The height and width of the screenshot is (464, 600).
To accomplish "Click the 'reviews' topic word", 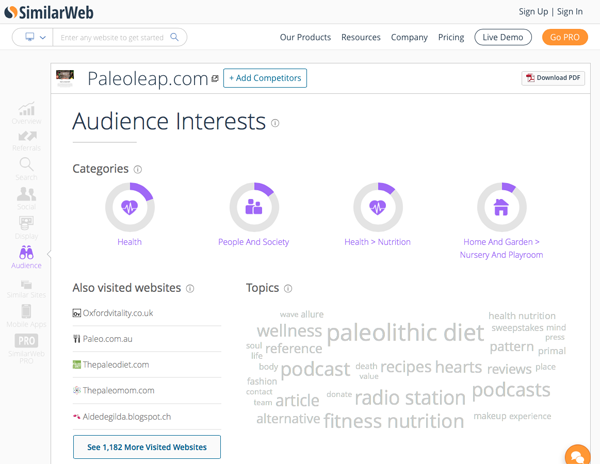I will (509, 369).
